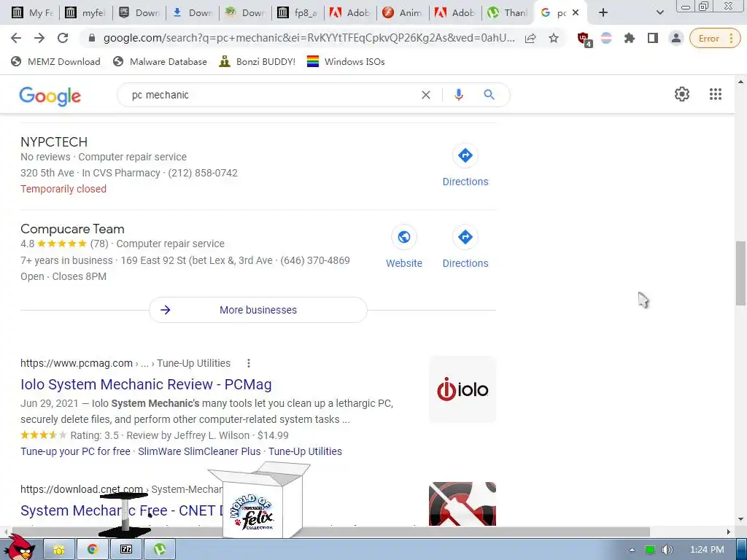Viewport: 747px width, 560px height.
Task: Expand the tab search dropdown arrow
Action: (x=659, y=13)
